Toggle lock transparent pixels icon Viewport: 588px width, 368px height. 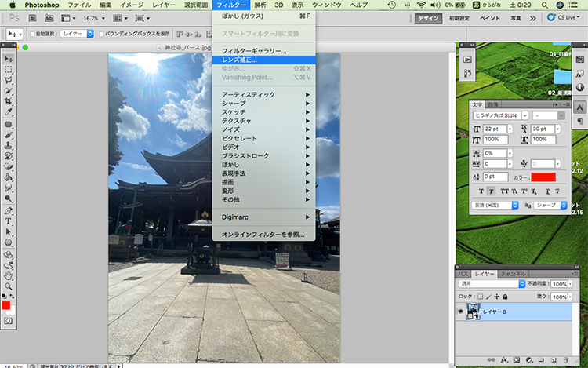(x=481, y=297)
